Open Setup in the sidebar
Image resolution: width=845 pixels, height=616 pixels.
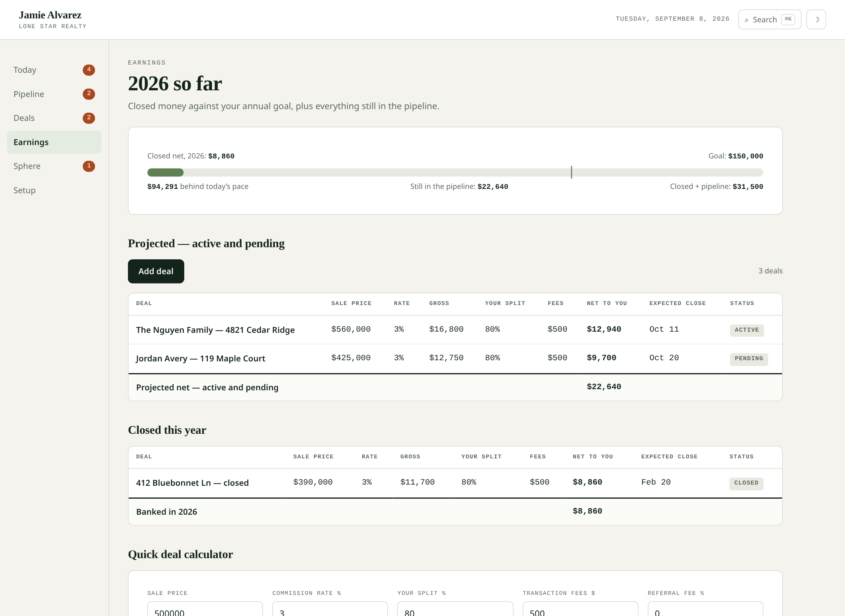(54, 190)
